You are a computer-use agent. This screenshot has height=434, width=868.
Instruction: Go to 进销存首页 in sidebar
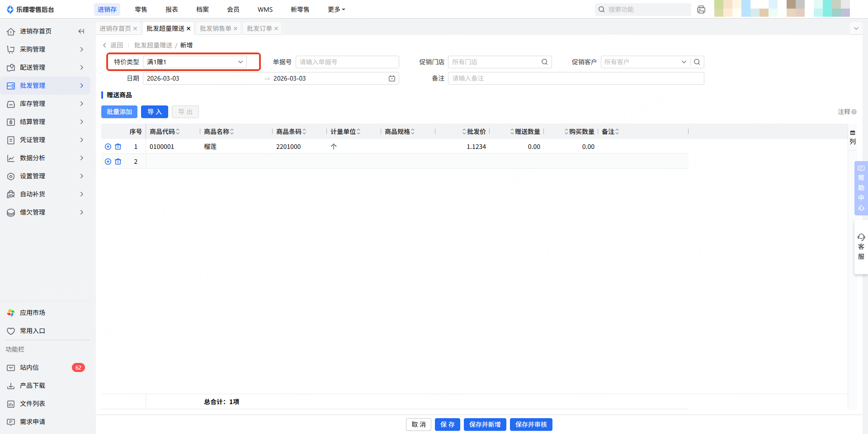(35, 31)
